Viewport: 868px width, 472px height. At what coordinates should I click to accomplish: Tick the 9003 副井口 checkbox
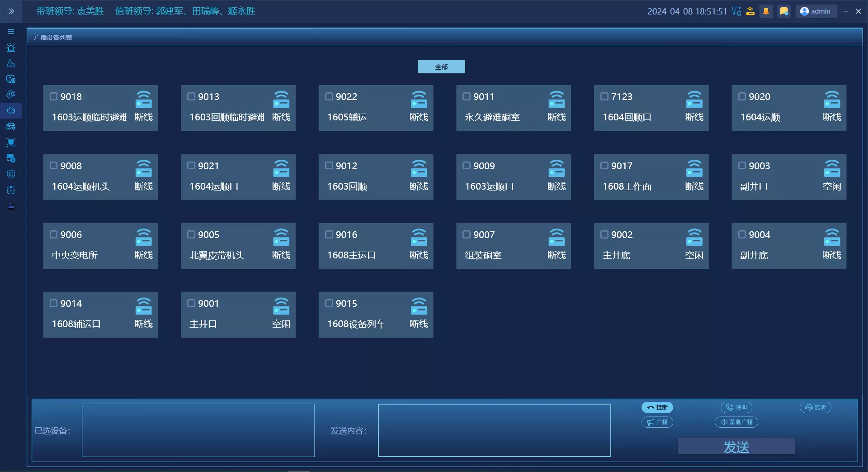click(742, 166)
